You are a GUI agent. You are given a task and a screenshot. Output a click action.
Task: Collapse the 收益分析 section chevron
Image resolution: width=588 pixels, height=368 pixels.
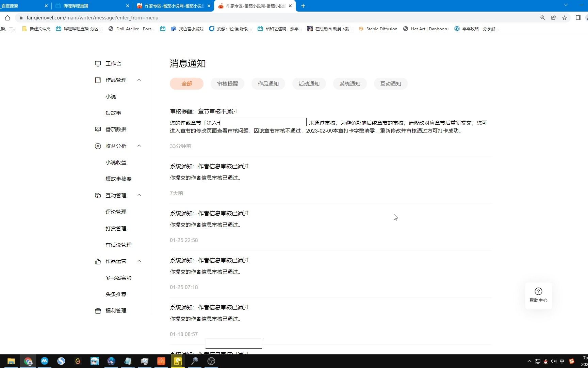point(139,146)
